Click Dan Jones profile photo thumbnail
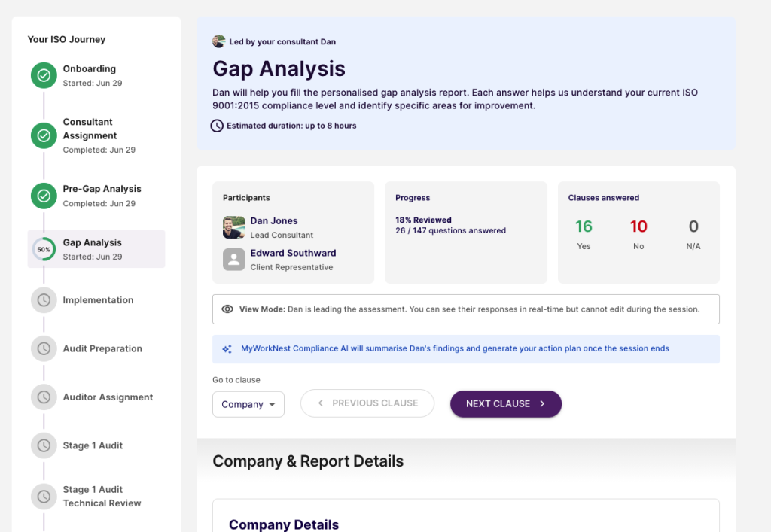 click(x=234, y=227)
